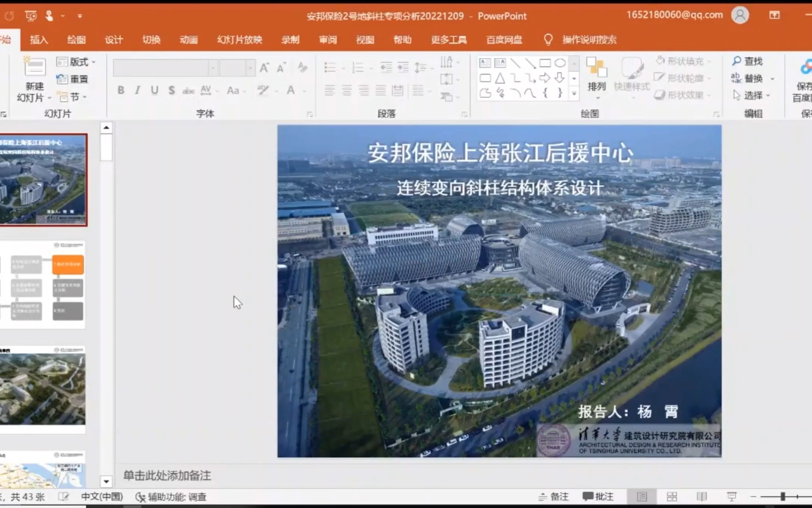This screenshot has height=508, width=812.
Task: Toggle text Shadow formatting
Action: click(171, 90)
